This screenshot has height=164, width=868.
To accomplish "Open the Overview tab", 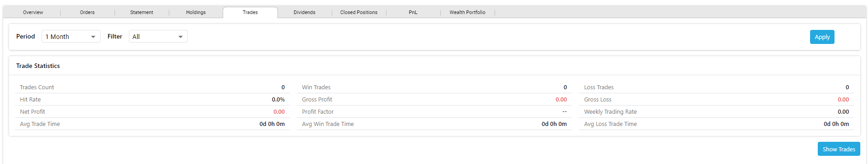I will (x=33, y=12).
